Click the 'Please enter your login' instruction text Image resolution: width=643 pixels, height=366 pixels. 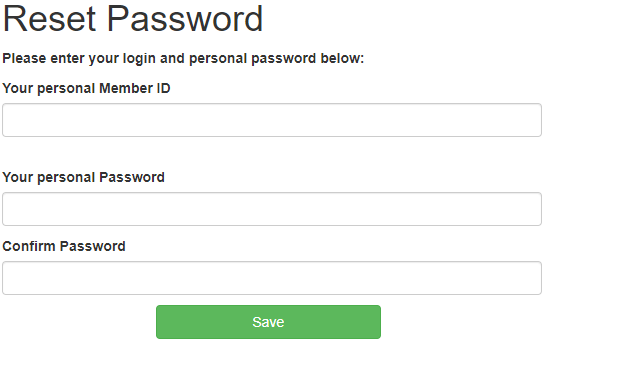tap(183, 59)
